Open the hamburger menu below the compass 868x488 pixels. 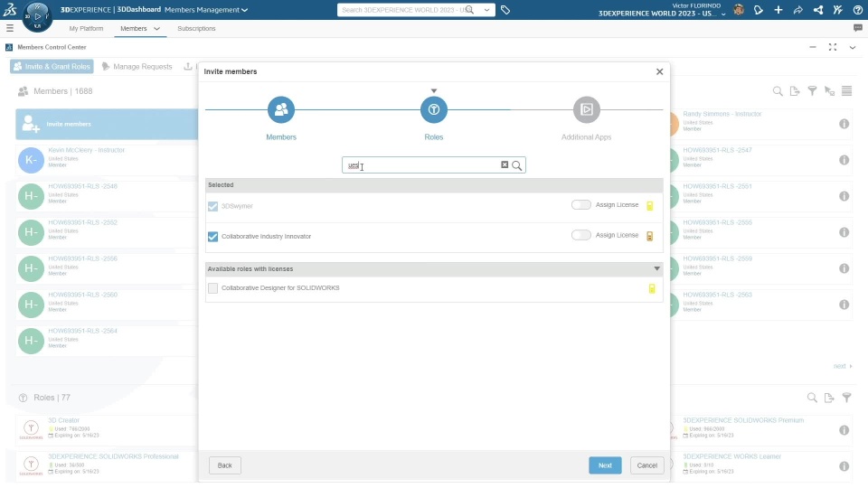click(9, 28)
